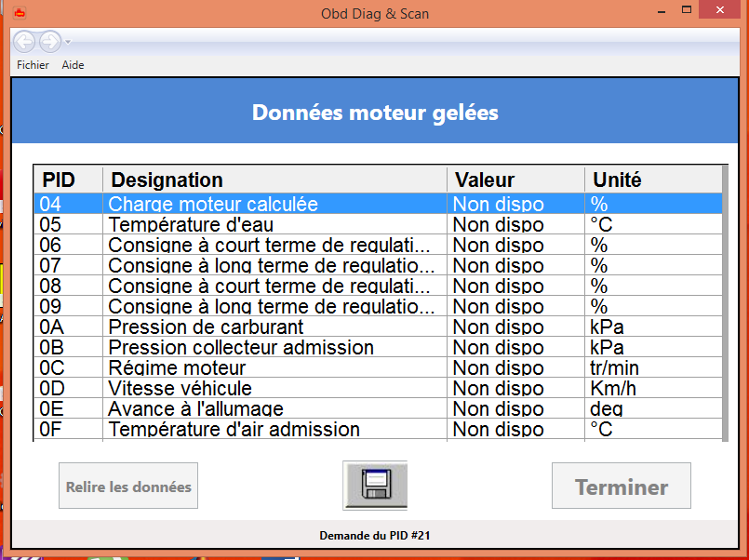749x560 pixels.
Task: Select the Température d'eau row
Action: click(x=378, y=224)
